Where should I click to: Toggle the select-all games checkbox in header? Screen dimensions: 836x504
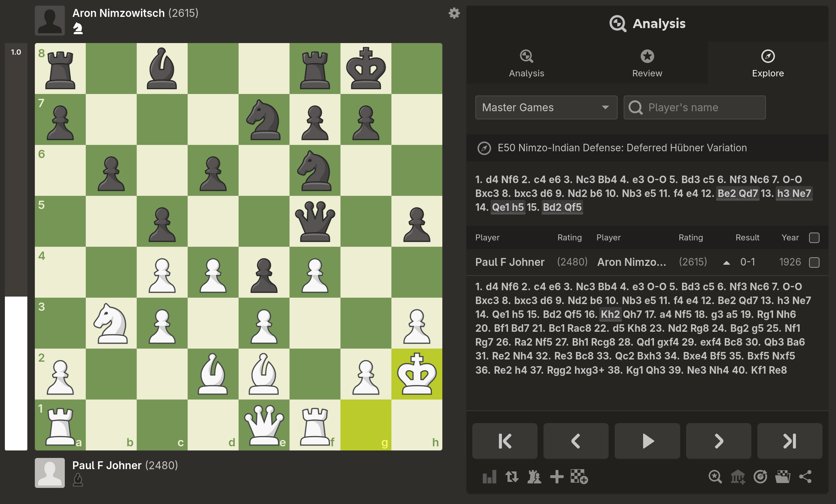(814, 238)
